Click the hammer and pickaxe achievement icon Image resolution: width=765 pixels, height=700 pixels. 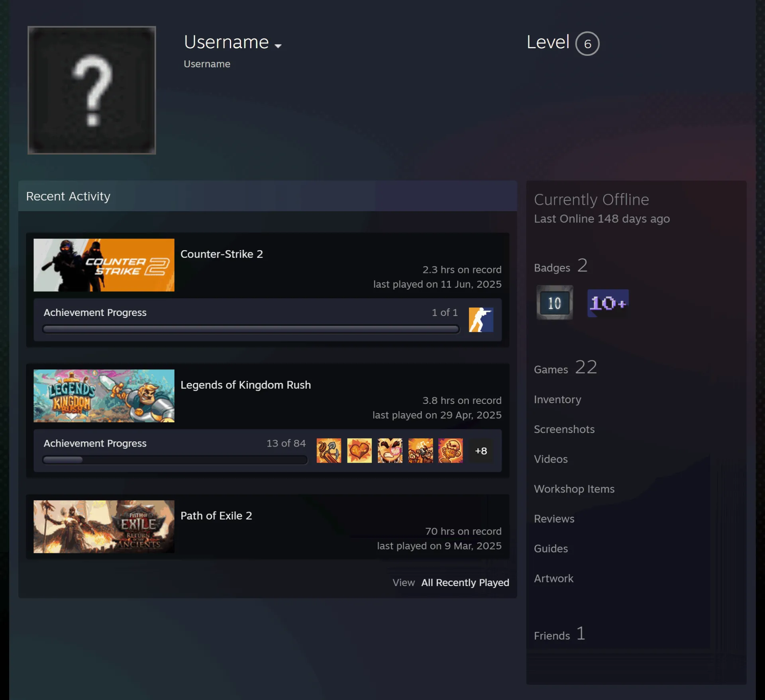(329, 451)
